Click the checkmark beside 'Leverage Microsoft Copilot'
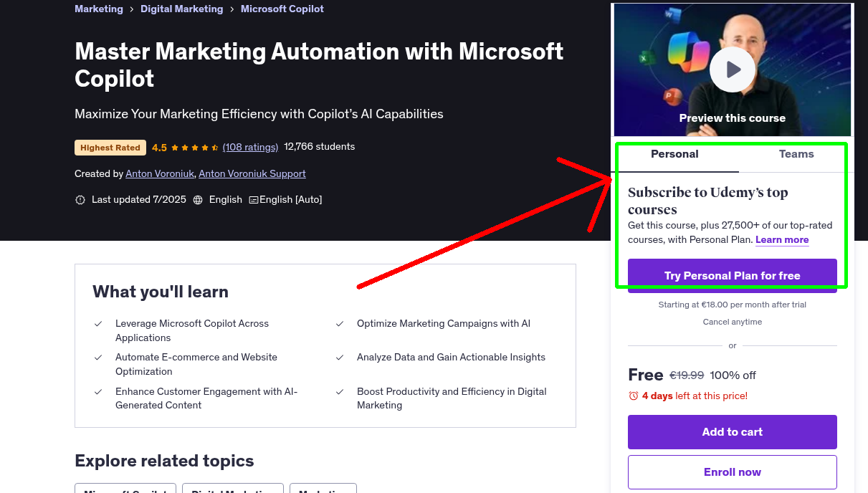The height and width of the screenshot is (493, 868). 98,324
